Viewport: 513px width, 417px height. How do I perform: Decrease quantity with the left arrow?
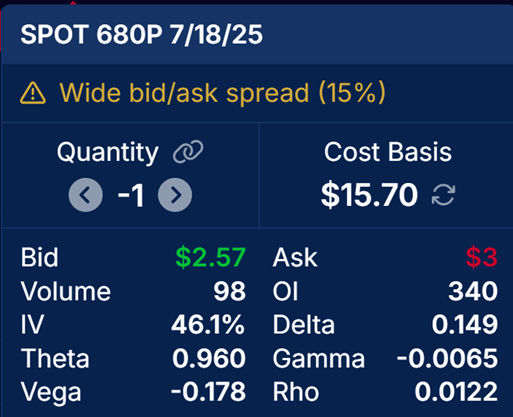[x=85, y=195]
